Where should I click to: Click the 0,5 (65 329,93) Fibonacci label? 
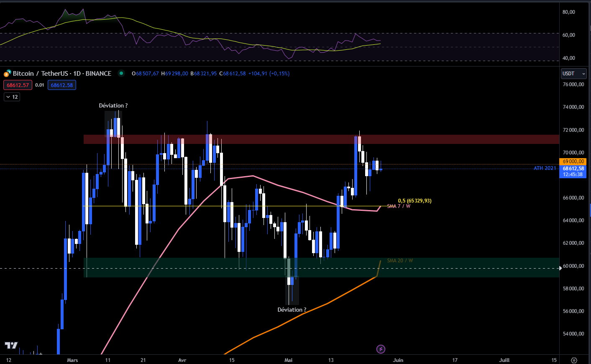point(414,201)
